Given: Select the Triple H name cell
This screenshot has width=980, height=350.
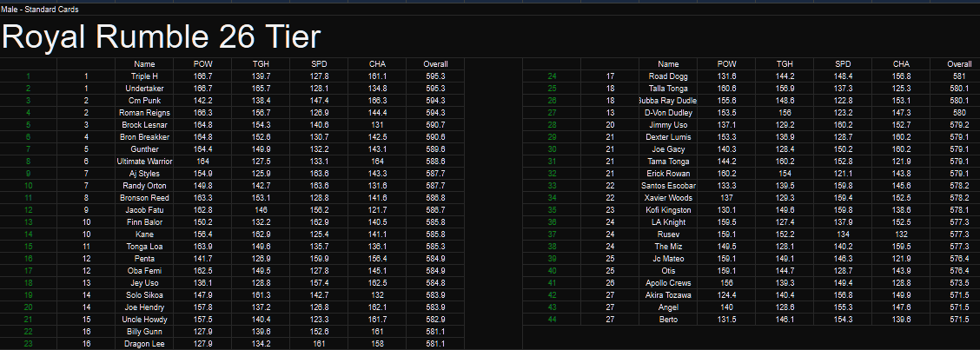Looking at the screenshot, I should point(144,76).
